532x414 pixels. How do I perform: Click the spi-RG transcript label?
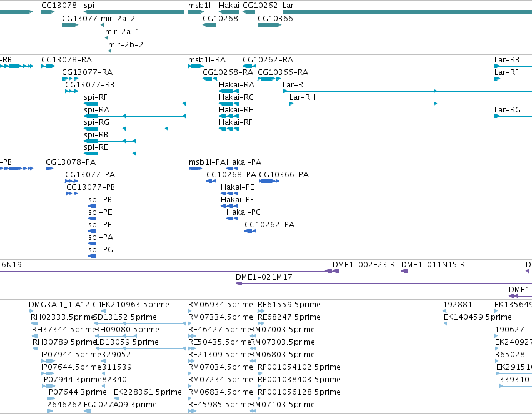(x=97, y=122)
